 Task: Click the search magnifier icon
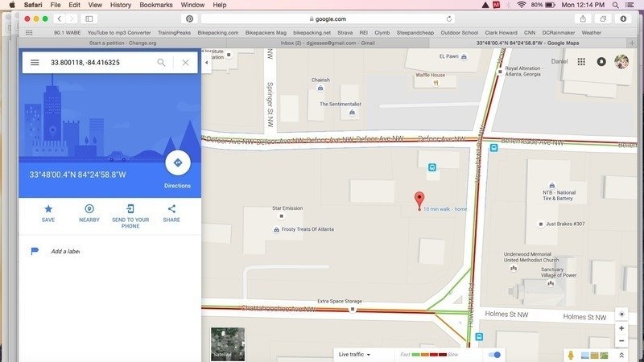(x=161, y=62)
